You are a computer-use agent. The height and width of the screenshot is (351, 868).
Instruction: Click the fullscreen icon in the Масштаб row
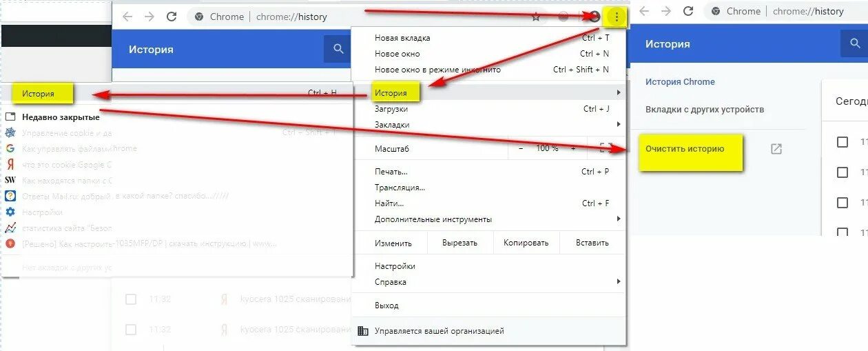(606, 148)
